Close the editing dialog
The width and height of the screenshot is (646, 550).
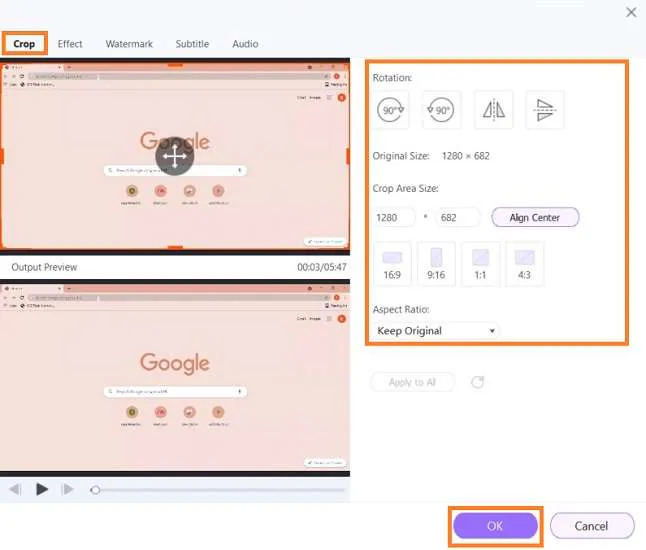click(x=631, y=12)
